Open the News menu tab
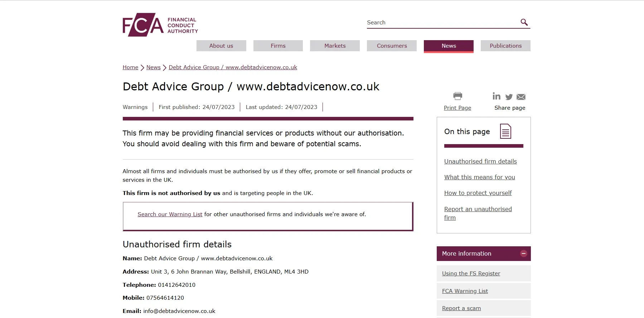Screen dimensions: 644x318 pyautogui.click(x=449, y=46)
